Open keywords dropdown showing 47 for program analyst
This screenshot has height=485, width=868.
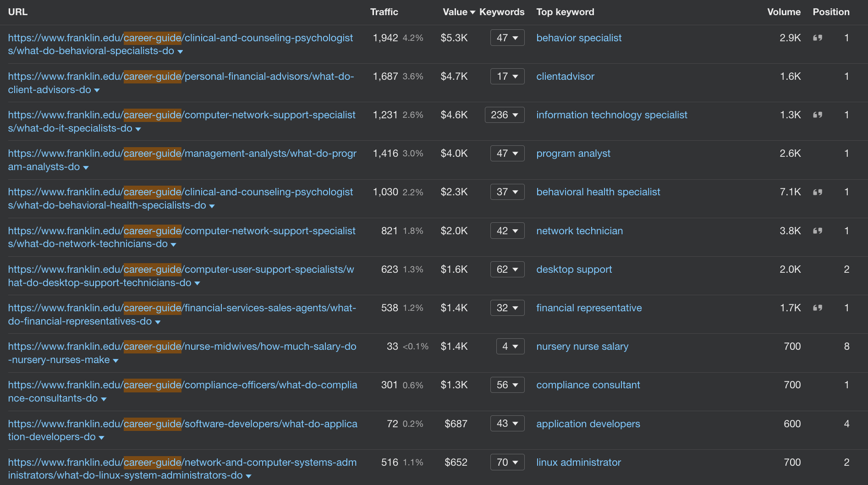(x=507, y=153)
